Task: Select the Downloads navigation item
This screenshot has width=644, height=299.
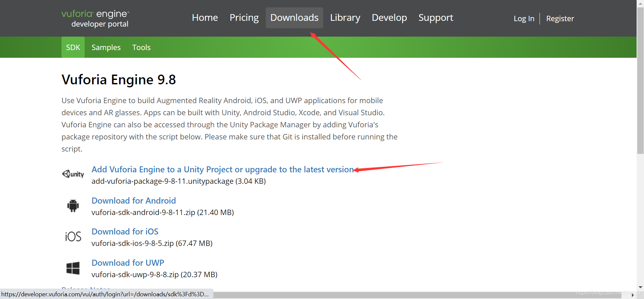Action: [294, 17]
